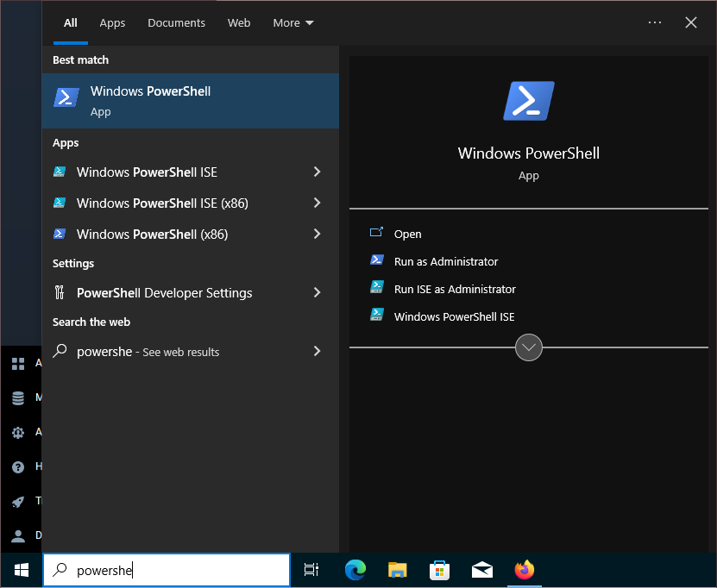This screenshot has height=588, width=717.
Task: Click powershe - See web results
Action: pos(147,352)
